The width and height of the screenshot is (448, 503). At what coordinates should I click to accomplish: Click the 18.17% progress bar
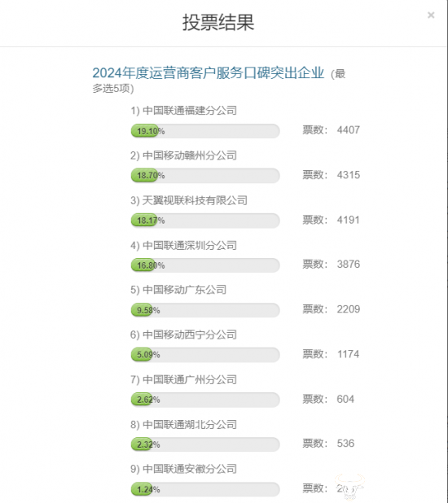click(x=205, y=221)
